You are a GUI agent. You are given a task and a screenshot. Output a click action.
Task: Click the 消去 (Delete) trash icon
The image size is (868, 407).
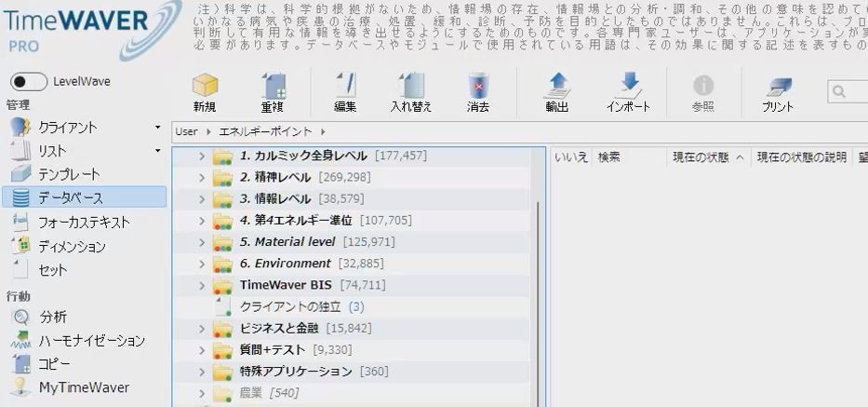tap(478, 86)
